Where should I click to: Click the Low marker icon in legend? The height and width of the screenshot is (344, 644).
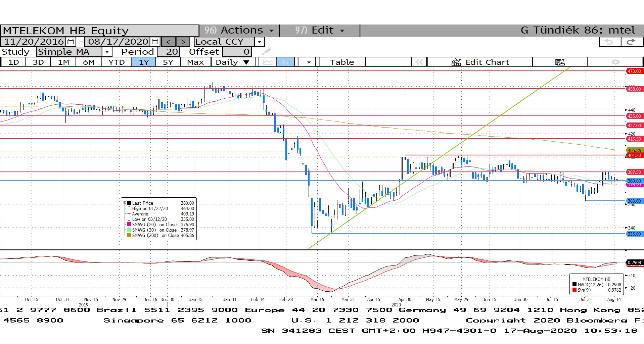(129, 219)
